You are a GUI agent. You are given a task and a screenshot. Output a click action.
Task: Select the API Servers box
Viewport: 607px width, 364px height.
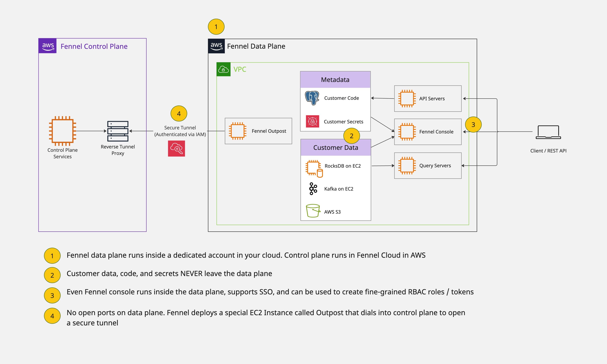click(428, 99)
